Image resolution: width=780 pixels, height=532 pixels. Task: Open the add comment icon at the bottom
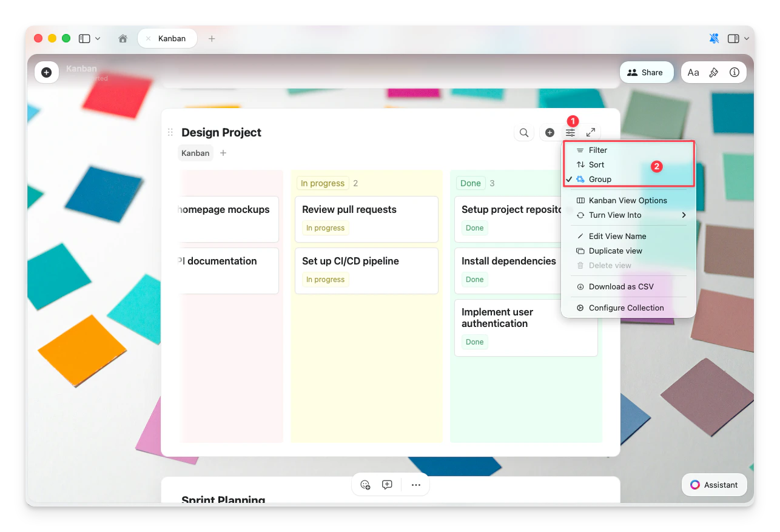tap(387, 485)
